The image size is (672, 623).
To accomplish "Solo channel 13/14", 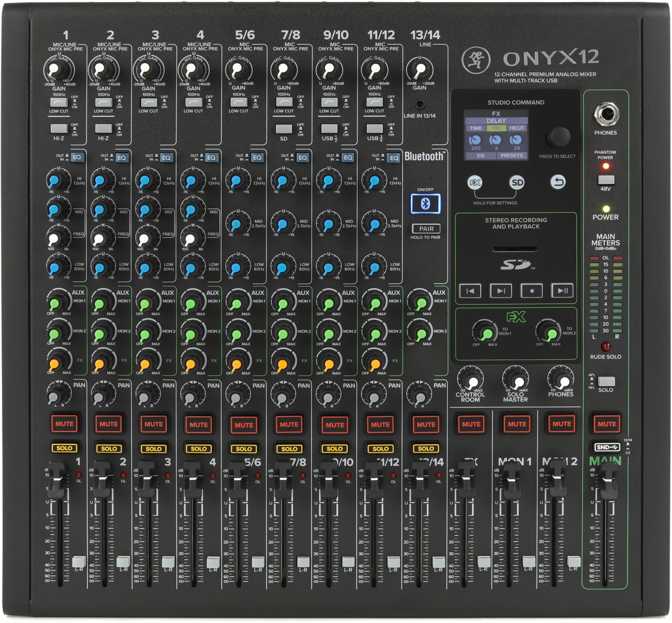I will point(426,448).
